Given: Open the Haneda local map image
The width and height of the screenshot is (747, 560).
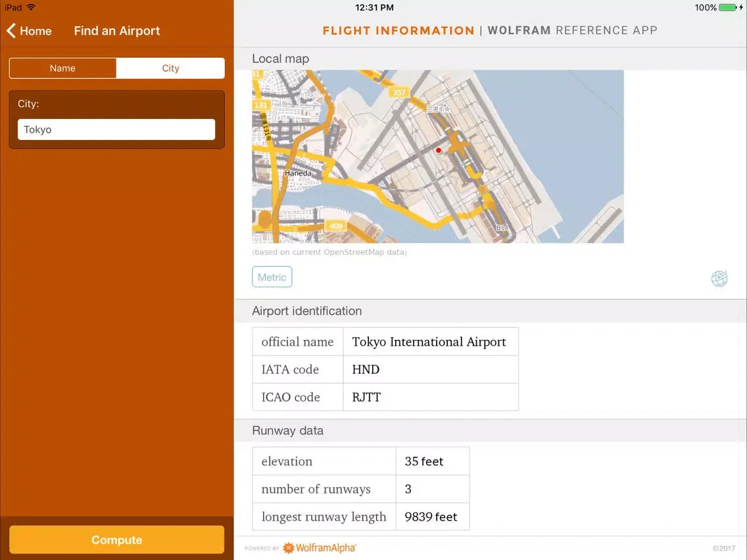Looking at the screenshot, I should (438, 156).
